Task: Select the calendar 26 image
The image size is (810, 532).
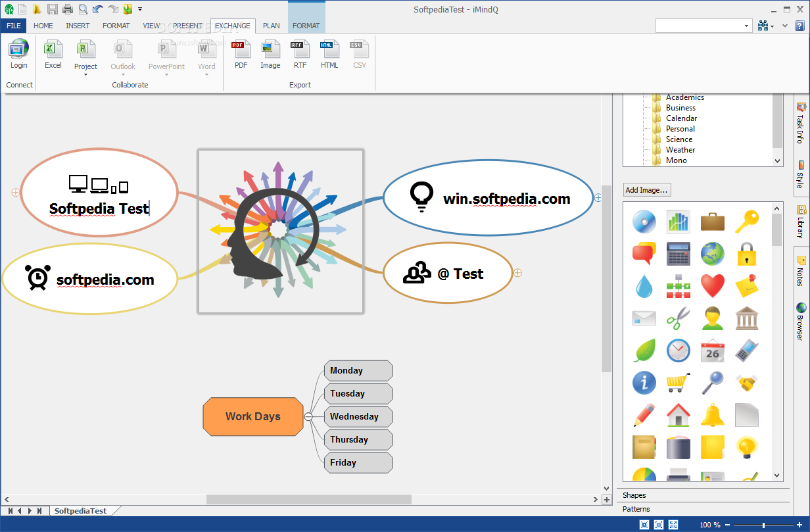Action: [713, 351]
